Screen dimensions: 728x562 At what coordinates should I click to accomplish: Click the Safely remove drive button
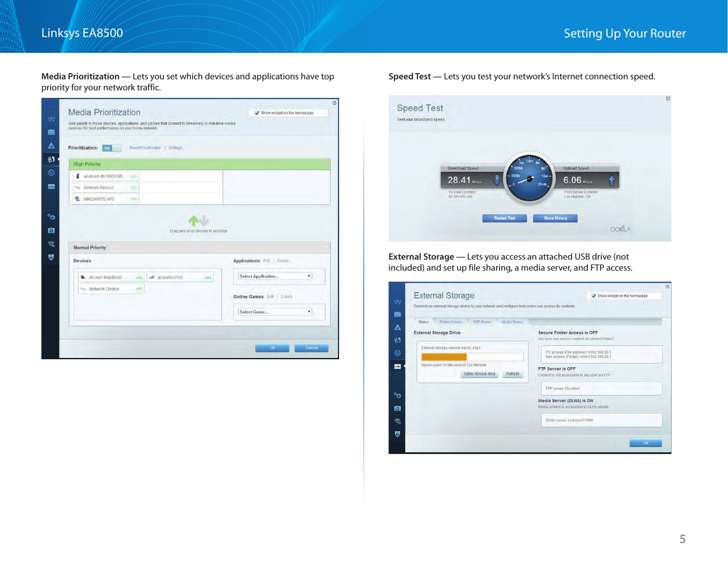[479, 374]
